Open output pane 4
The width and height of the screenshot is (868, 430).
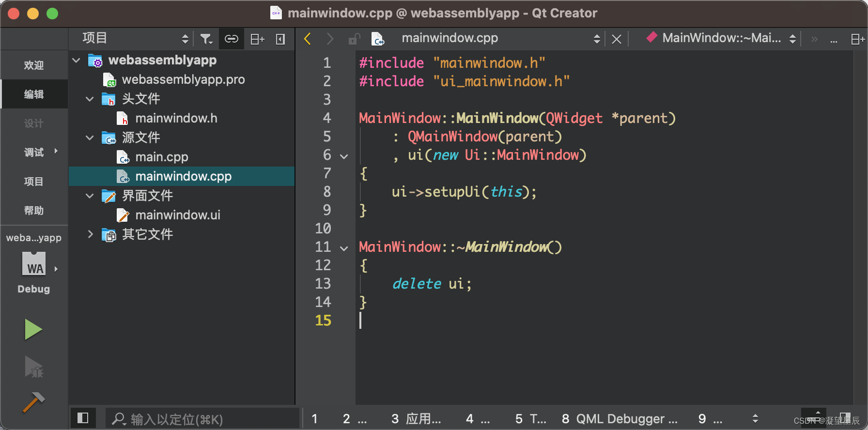tap(478, 418)
